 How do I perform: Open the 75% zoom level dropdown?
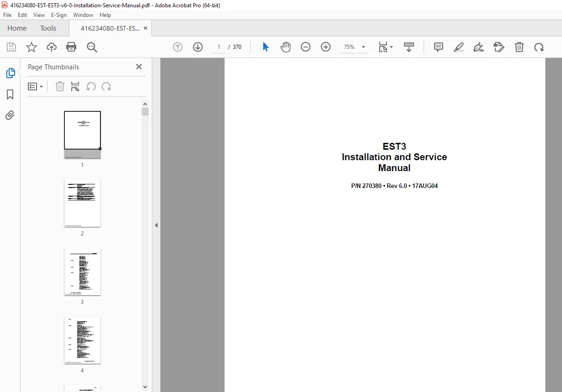pyautogui.click(x=355, y=47)
